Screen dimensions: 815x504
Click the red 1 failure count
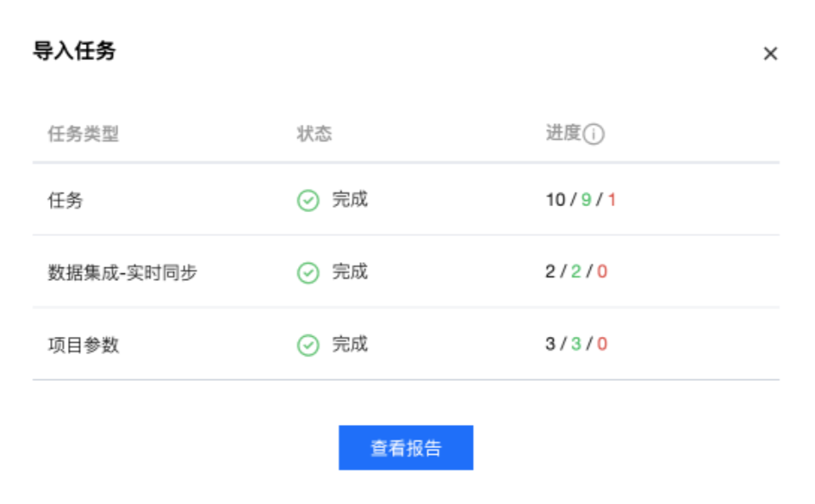612,199
